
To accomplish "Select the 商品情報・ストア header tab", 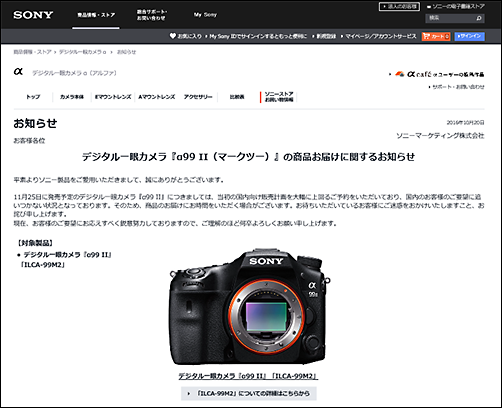I will (96, 15).
